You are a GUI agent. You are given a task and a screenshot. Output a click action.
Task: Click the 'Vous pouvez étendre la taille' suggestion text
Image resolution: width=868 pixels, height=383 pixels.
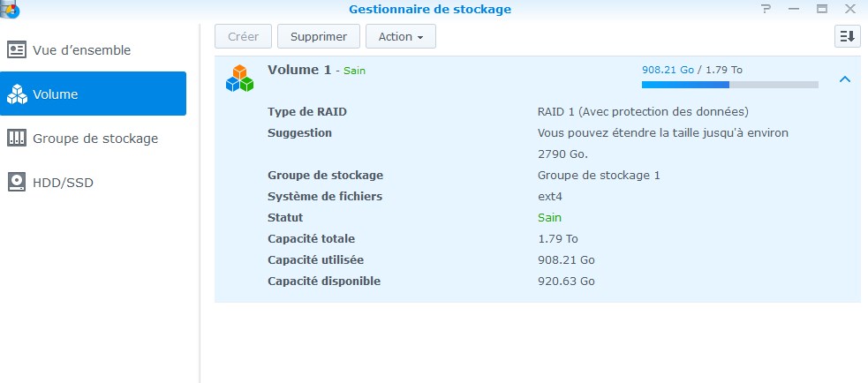(x=662, y=143)
